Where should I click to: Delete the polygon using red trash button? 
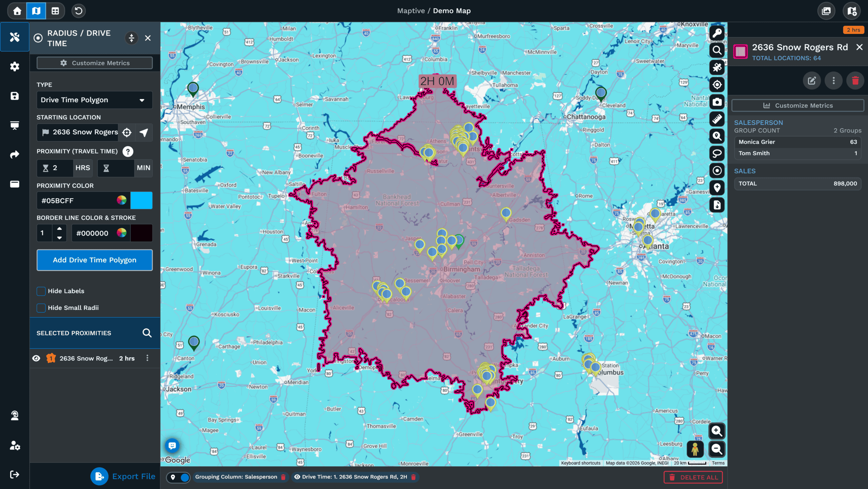click(x=855, y=80)
